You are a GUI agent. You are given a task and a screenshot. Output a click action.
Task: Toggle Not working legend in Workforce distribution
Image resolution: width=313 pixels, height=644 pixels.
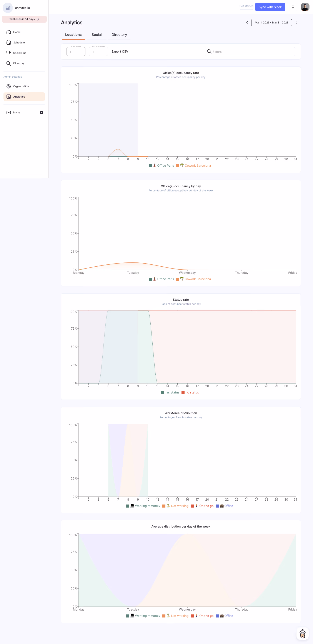[x=175, y=506]
